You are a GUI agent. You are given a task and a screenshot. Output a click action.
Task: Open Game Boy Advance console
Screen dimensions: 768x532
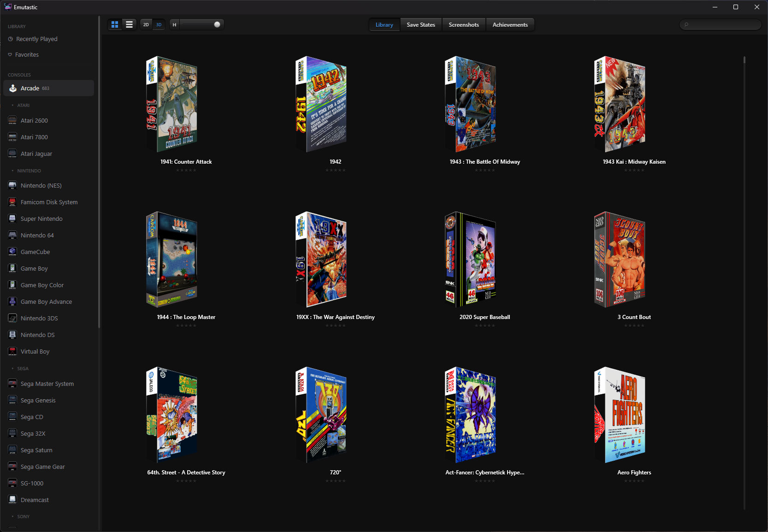click(x=49, y=301)
